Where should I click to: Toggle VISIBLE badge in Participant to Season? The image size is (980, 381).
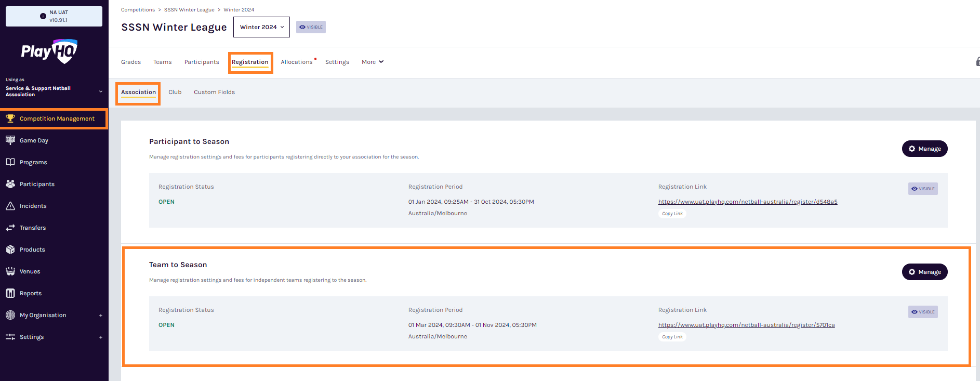[923, 189]
